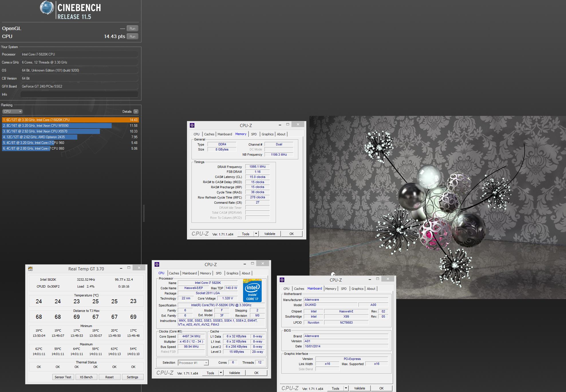Maximize the CPU-Z Memory window
This screenshot has height=392, width=566.
pos(288,124)
